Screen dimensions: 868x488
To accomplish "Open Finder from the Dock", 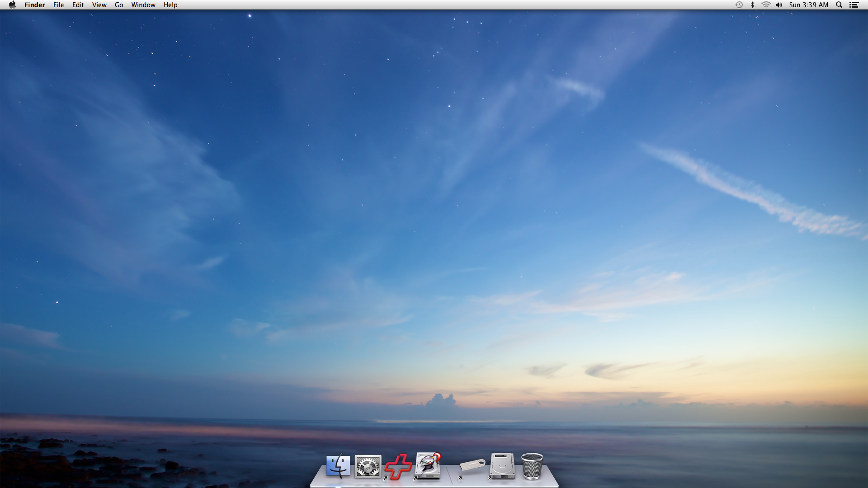I will tap(338, 466).
